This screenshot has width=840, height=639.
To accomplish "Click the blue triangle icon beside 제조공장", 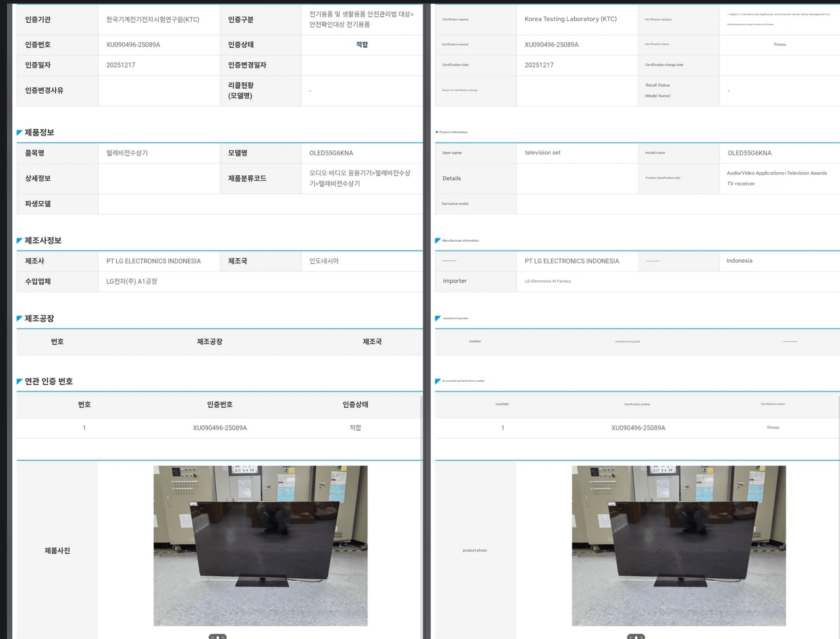I will 19,318.
